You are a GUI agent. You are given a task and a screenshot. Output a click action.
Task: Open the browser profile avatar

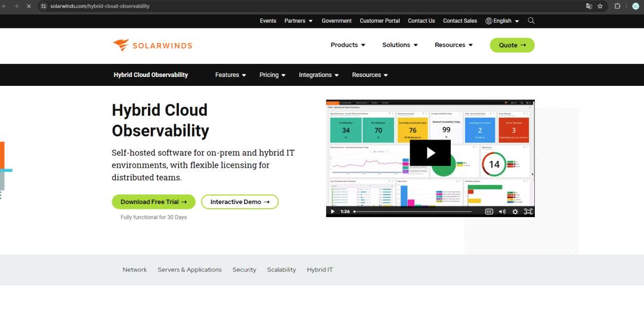tap(636, 6)
